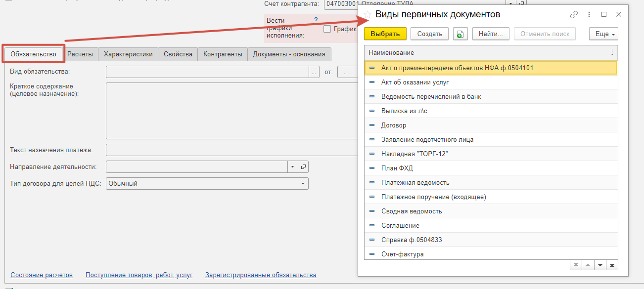
Task: Click the ellipsis button of Вид обязательства
Action: point(314,72)
